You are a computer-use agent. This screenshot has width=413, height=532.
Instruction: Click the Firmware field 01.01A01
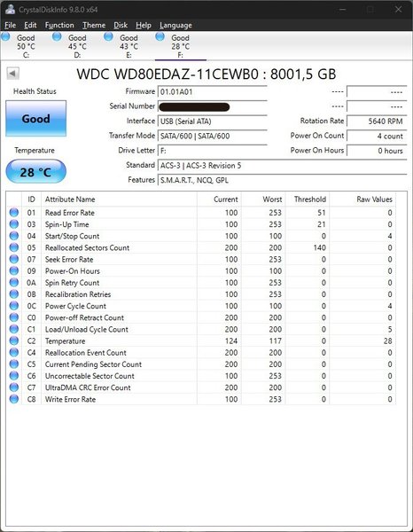click(x=213, y=91)
